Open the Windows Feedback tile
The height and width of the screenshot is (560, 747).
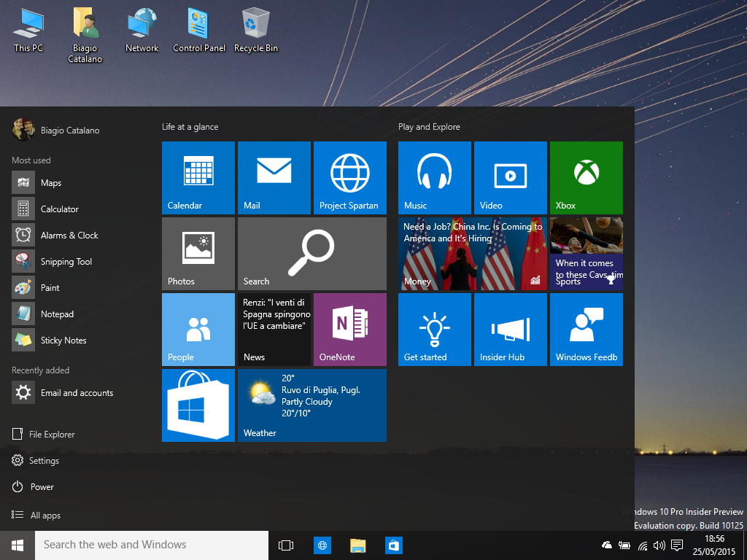click(586, 329)
